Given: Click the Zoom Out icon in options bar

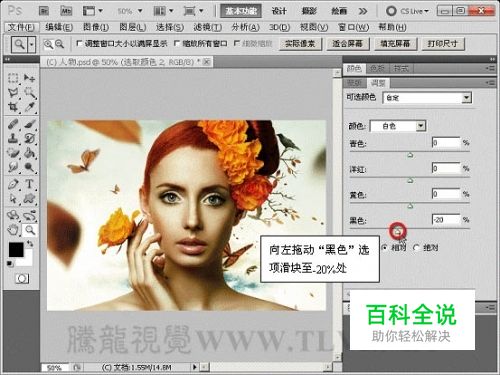Looking at the screenshot, I should (x=59, y=44).
